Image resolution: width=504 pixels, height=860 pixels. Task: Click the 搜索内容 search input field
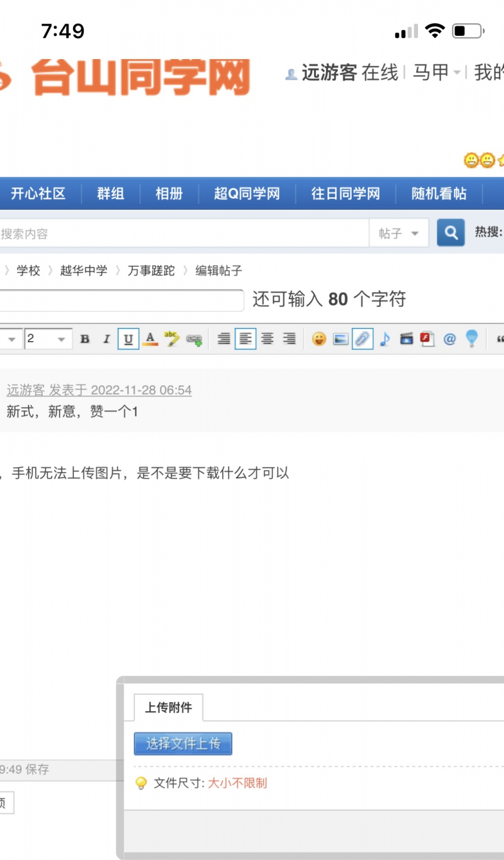pyautogui.click(x=179, y=234)
